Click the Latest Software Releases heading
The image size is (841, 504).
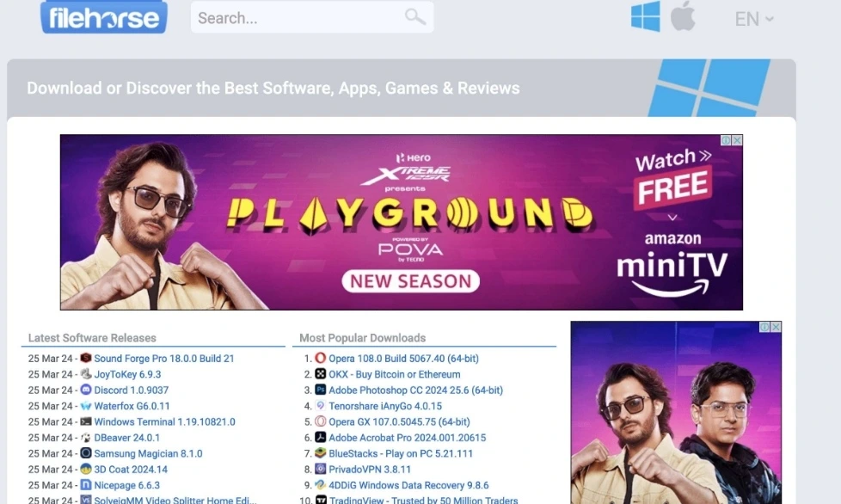pos(92,338)
